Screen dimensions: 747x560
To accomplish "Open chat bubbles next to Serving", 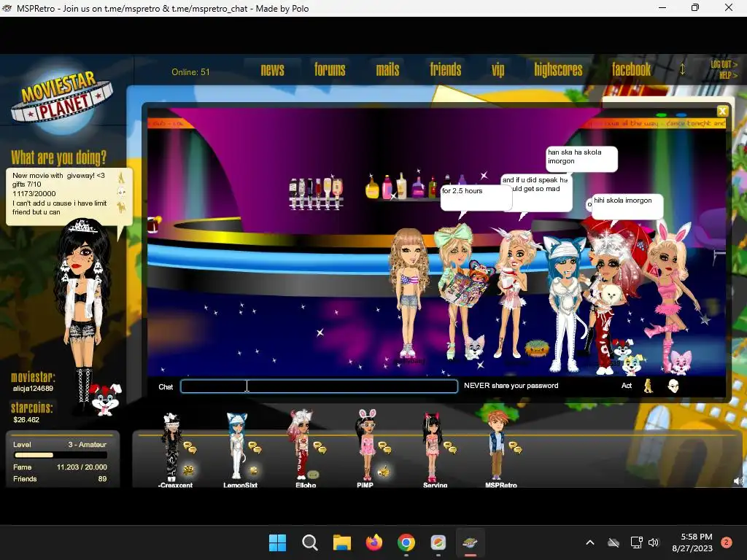I will pos(449,448).
